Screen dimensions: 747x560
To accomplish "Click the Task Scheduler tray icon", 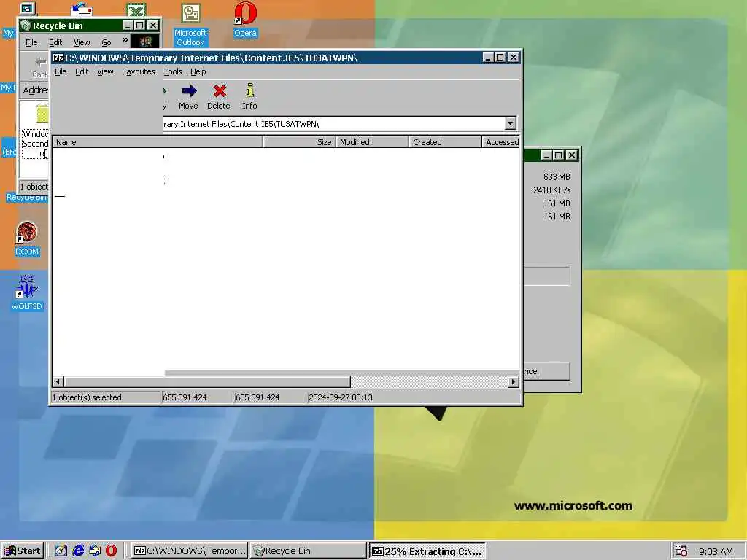I will 681,551.
